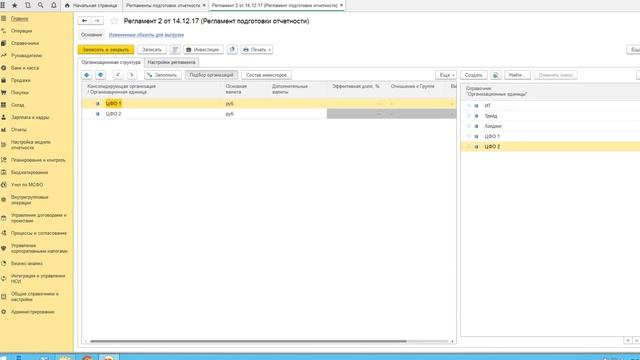Image resolution: width=640 pixels, height=360 pixels.
Task: Click the first blue add icon in table toolbar
Action: 87,75
